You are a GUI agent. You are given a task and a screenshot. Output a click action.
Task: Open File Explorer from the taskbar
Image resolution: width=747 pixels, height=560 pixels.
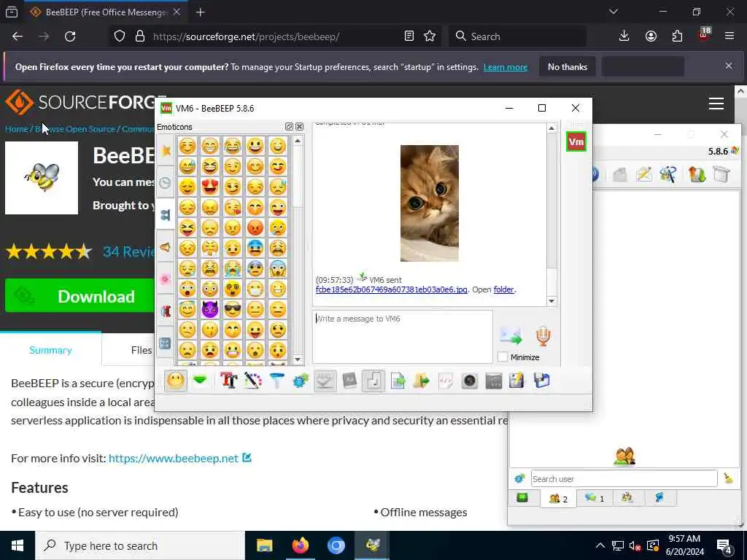coord(264,545)
